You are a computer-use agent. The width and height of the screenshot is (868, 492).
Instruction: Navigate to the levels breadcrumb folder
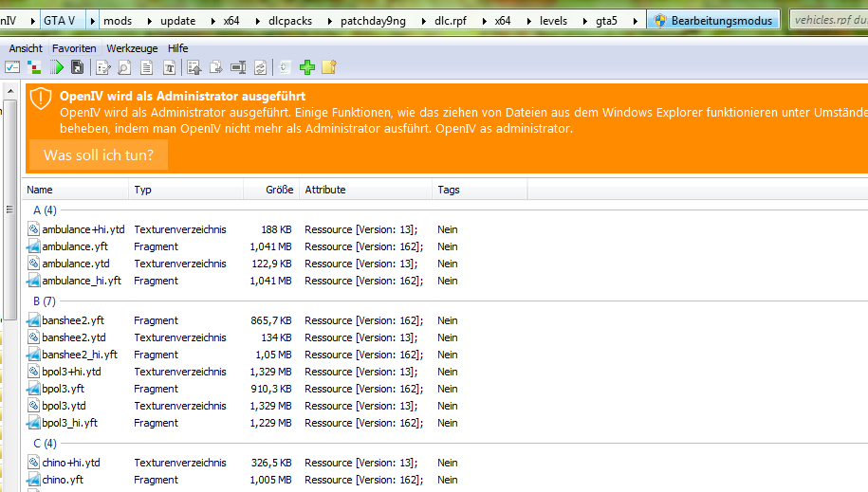point(554,21)
